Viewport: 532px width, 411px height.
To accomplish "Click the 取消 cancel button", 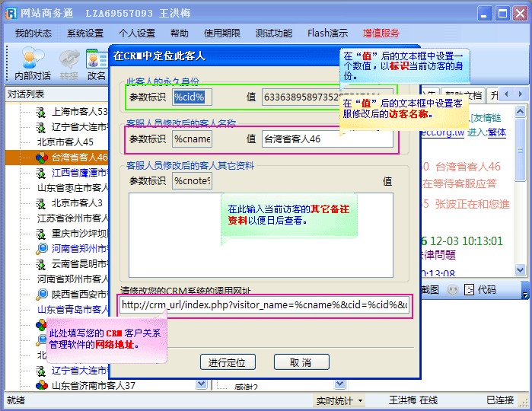I will coord(301,362).
